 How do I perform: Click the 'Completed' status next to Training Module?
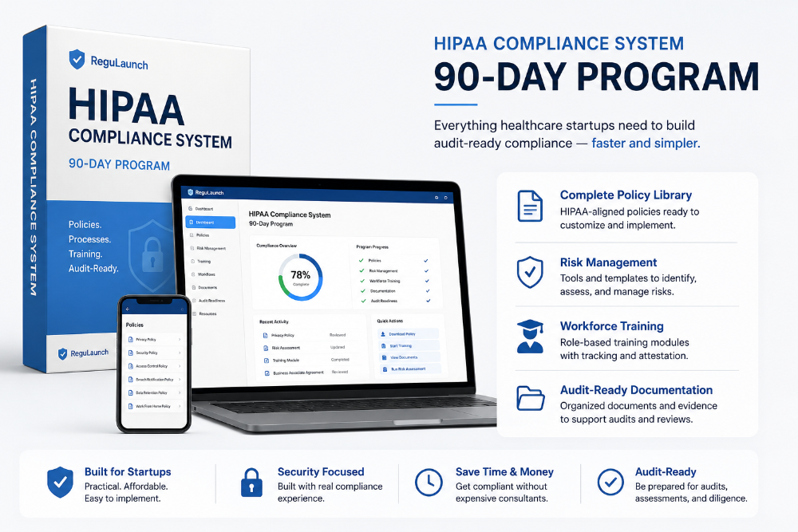(340, 360)
